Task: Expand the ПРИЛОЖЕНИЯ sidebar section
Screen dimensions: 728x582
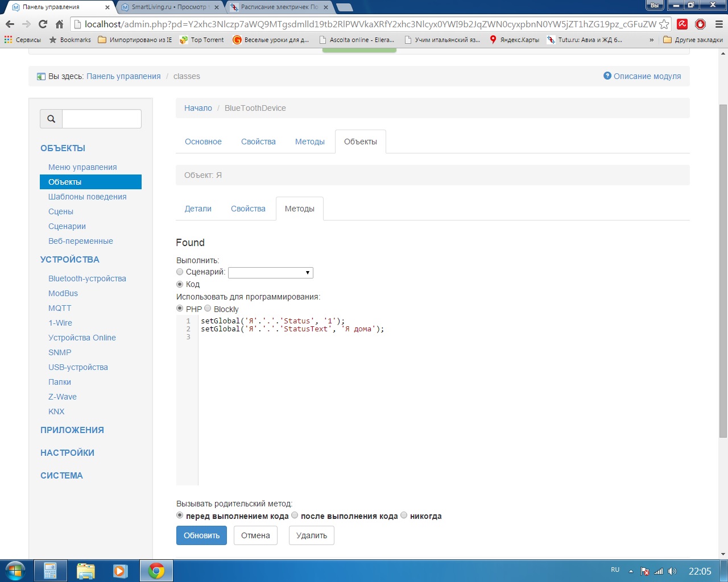Action: coord(72,430)
